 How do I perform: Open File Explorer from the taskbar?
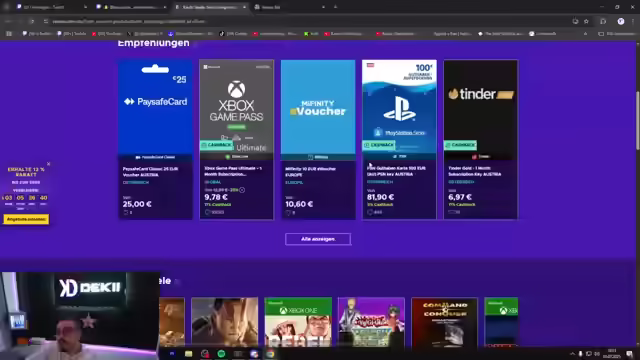188,354
